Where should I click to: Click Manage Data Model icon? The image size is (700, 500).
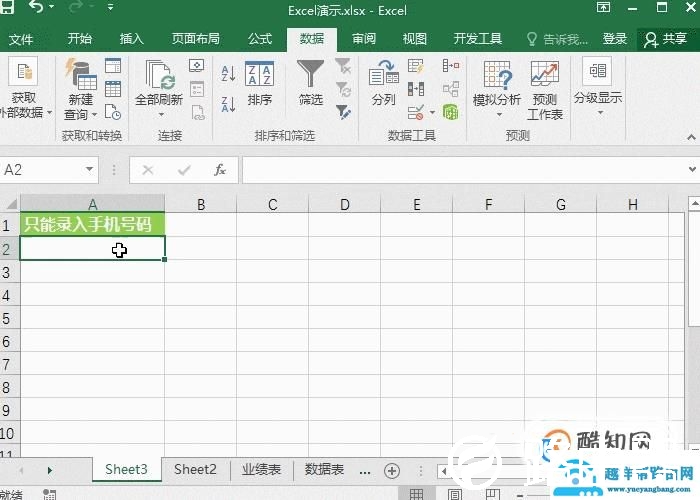[x=450, y=112]
